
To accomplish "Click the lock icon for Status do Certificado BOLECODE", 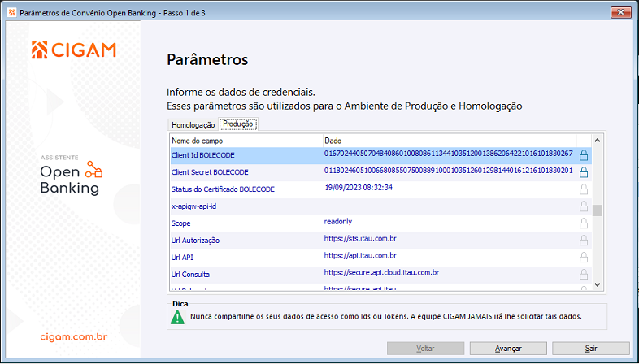I will (x=584, y=189).
